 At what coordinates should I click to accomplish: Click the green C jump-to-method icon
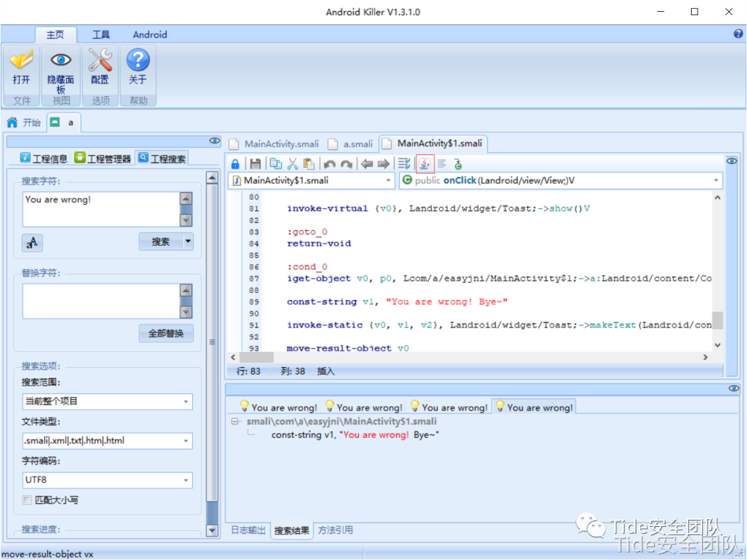[459, 165]
